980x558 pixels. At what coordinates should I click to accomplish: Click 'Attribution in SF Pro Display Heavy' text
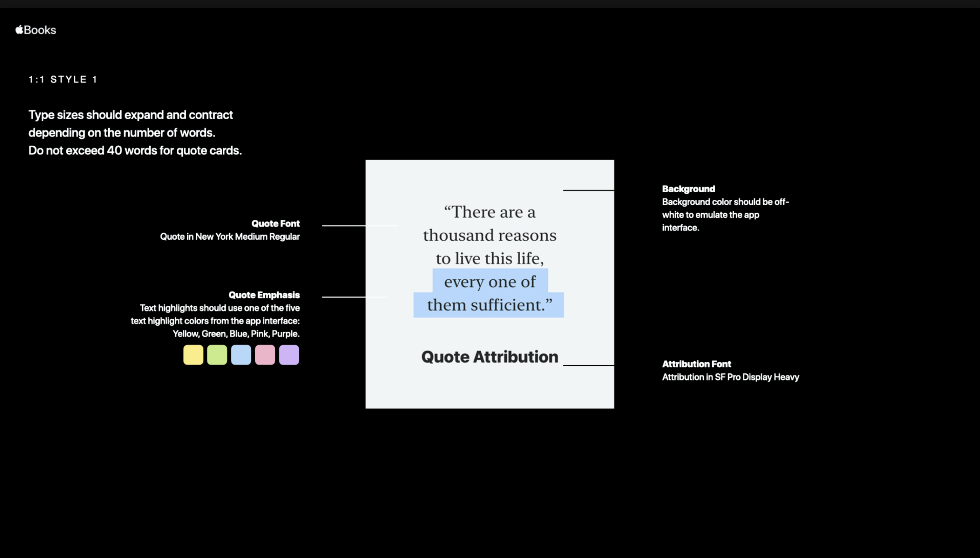[731, 377]
